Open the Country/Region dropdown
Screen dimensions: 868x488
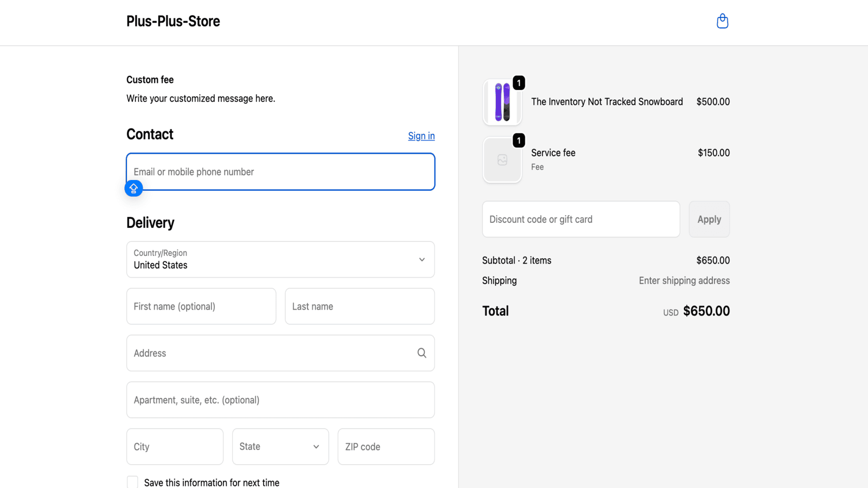tap(280, 260)
